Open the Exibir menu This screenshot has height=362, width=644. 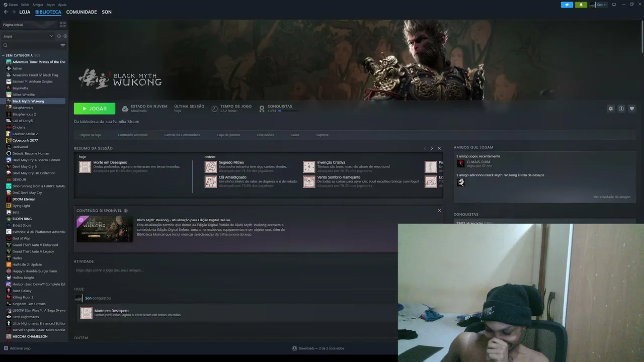pyautogui.click(x=25, y=5)
